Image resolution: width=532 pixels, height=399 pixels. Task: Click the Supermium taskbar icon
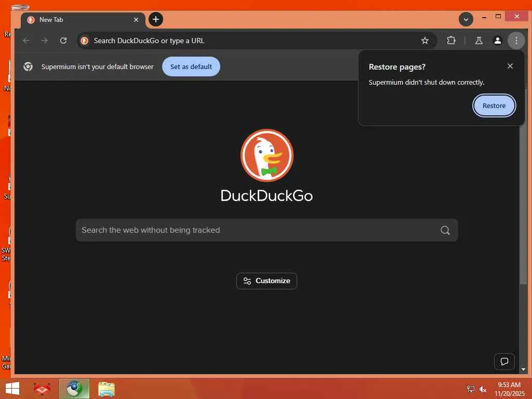tap(74, 389)
